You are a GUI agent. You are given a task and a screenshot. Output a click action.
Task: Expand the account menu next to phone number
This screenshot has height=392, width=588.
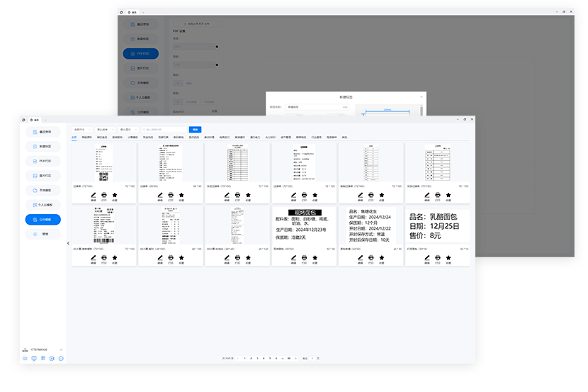coord(61,350)
